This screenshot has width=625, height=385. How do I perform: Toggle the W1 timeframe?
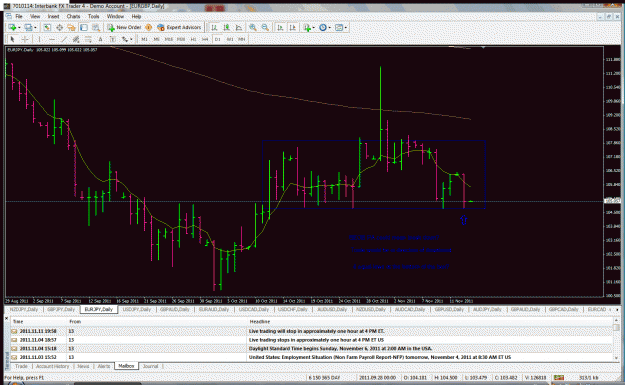coord(230,39)
